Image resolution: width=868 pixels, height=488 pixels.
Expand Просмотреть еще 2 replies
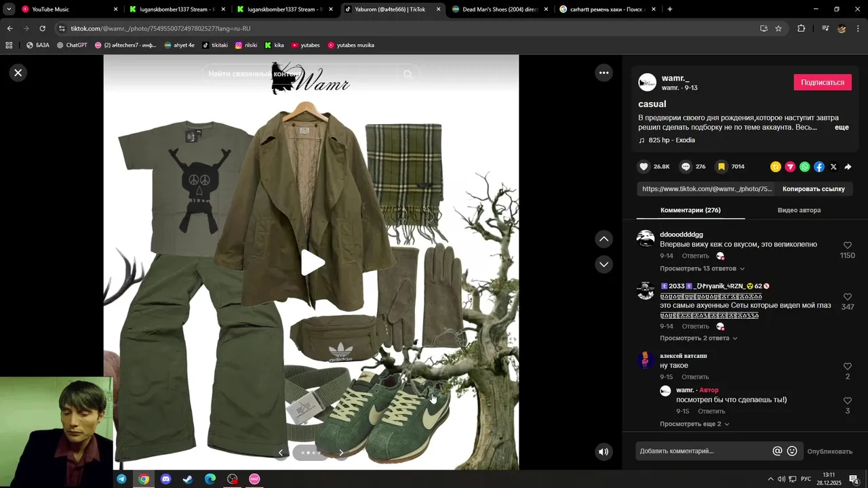pyautogui.click(x=694, y=424)
